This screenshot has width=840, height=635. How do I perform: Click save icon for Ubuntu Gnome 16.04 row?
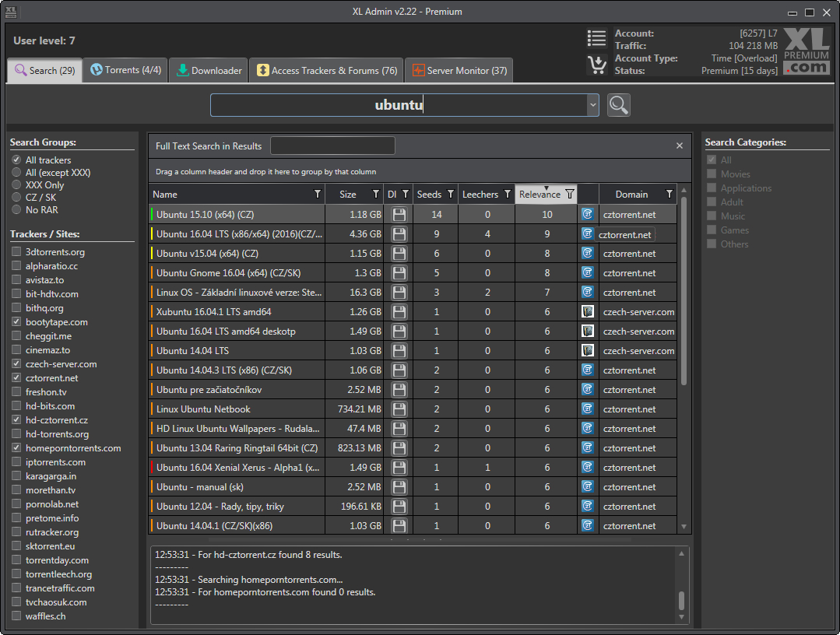click(x=399, y=273)
